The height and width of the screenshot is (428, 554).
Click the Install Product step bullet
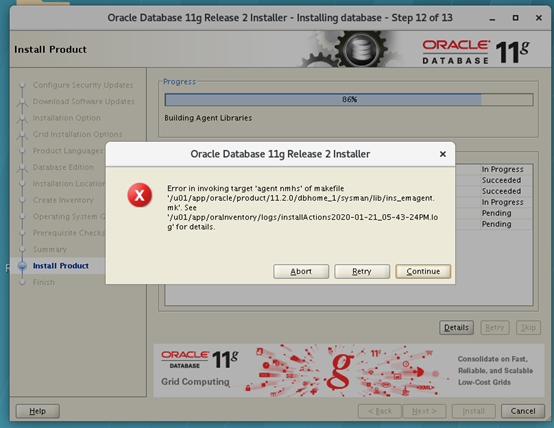(x=22, y=266)
